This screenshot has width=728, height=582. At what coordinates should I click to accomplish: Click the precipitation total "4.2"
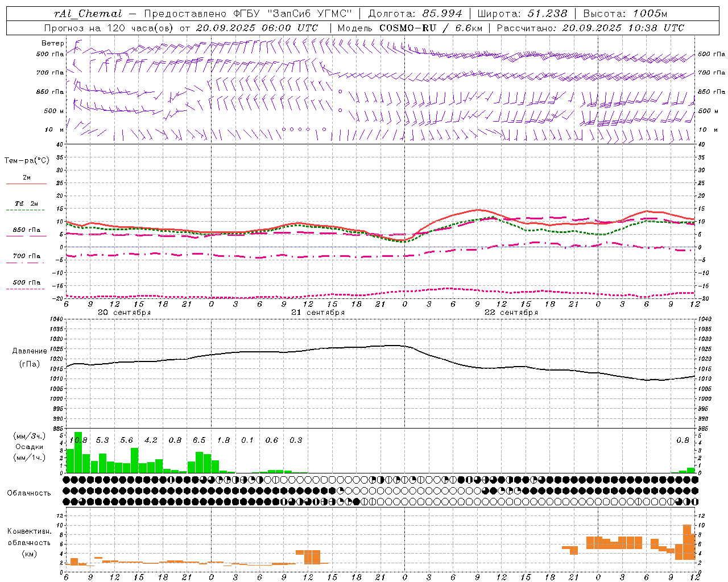pos(151,440)
